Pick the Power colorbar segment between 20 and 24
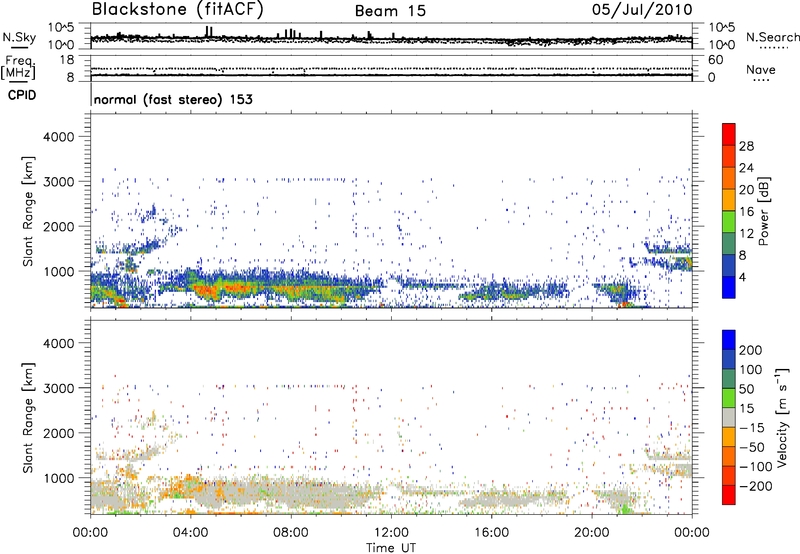 pyautogui.click(x=729, y=178)
